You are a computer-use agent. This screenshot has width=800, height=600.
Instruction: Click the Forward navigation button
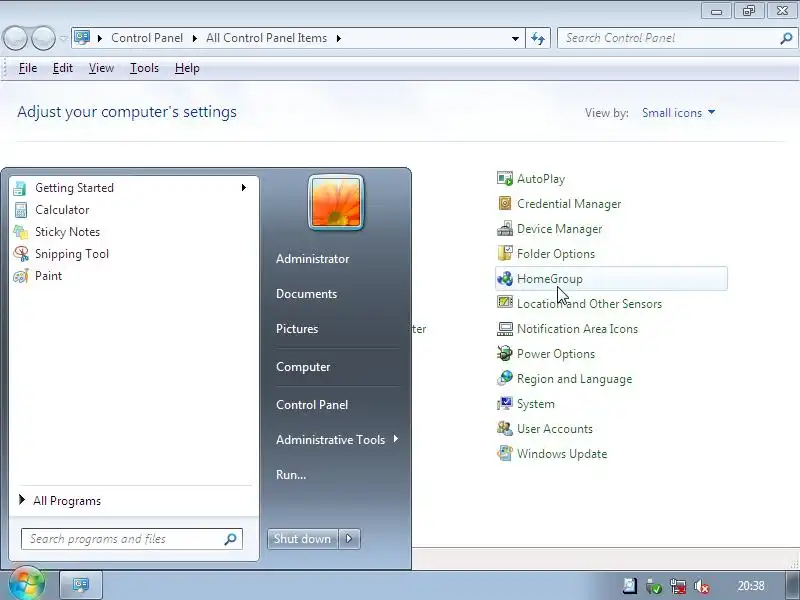[x=43, y=38]
